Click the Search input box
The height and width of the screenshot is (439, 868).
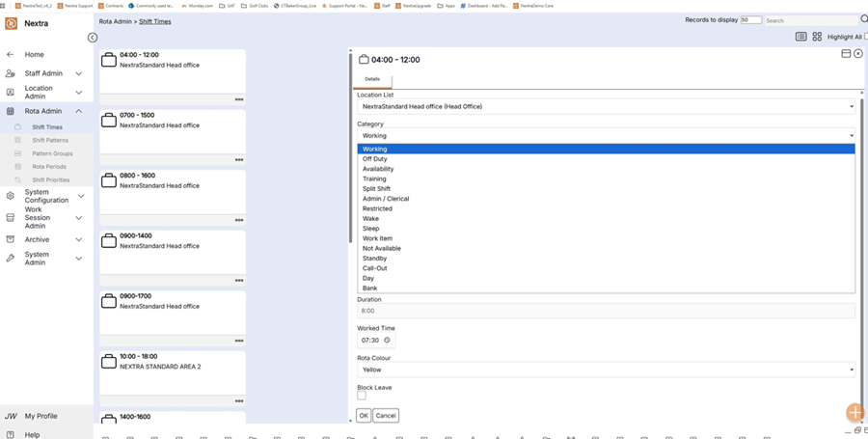pos(811,20)
